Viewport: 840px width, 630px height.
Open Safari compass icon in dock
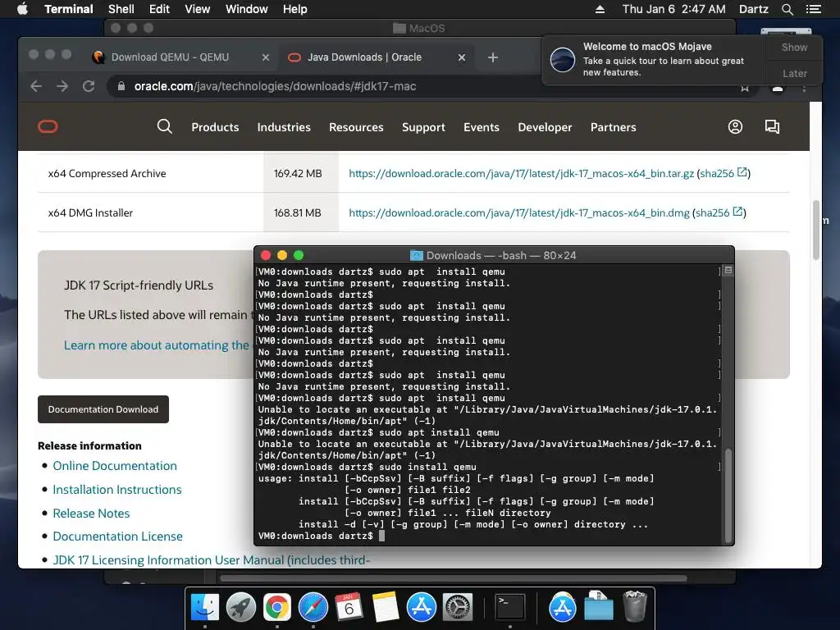tap(313, 608)
